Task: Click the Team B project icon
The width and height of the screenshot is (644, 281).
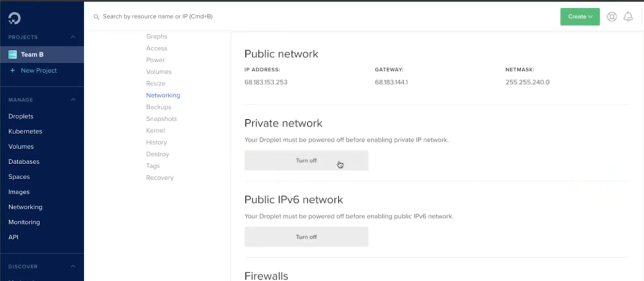Action: (13, 54)
